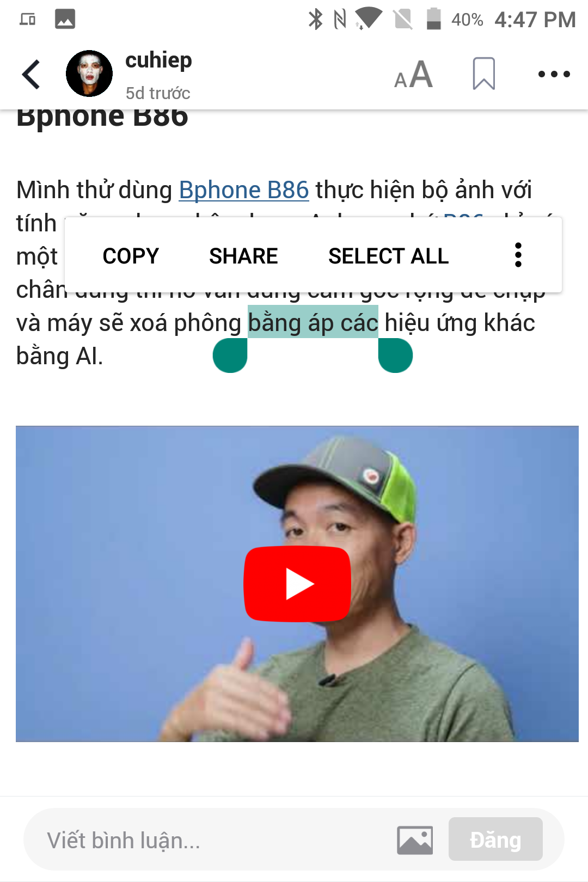Open the three-dot article options menu
588x882 pixels.
coord(554,74)
